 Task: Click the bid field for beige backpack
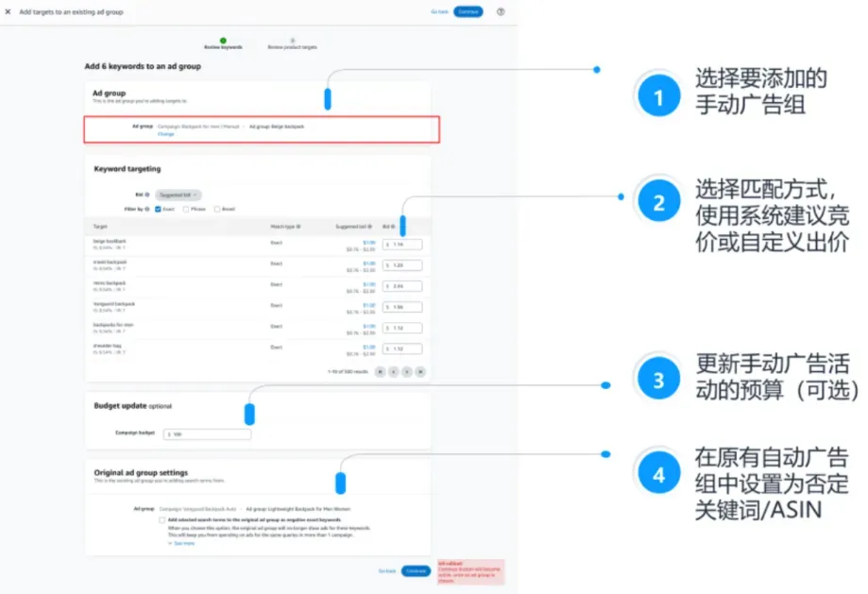click(402, 245)
